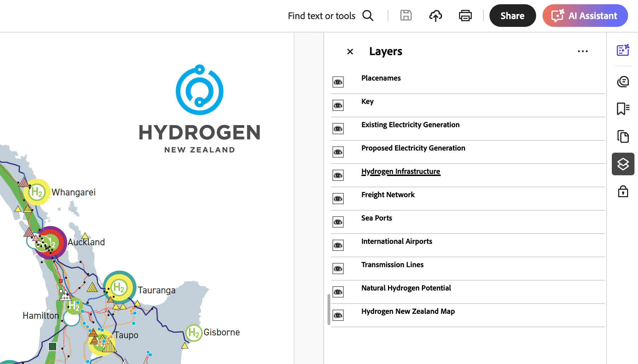Show the Natural Hydrogen Potential layer

338,292
